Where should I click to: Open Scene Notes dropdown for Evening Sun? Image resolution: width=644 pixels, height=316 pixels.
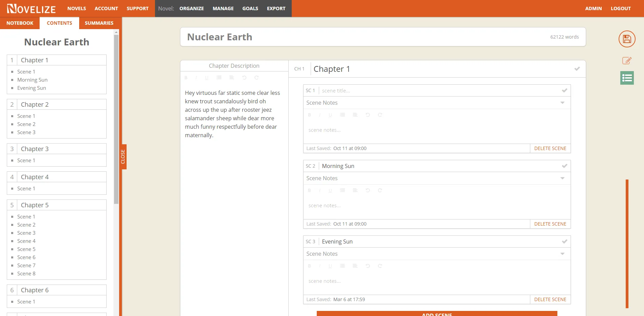point(563,253)
